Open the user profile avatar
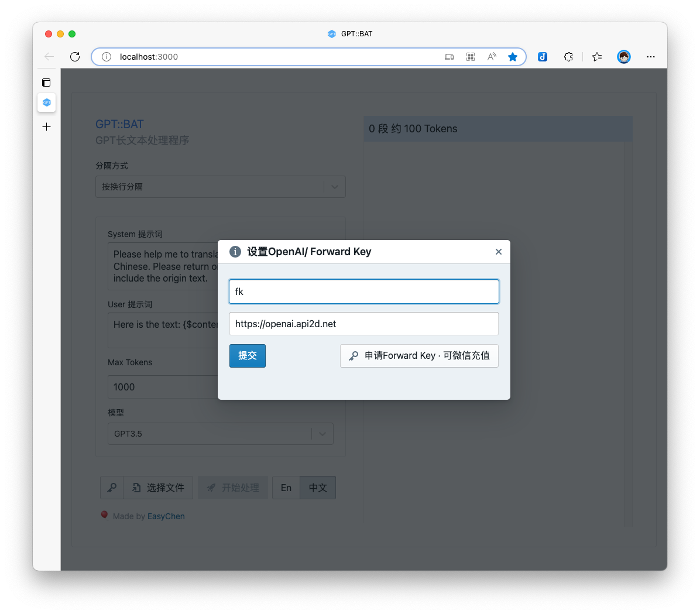 624,57
